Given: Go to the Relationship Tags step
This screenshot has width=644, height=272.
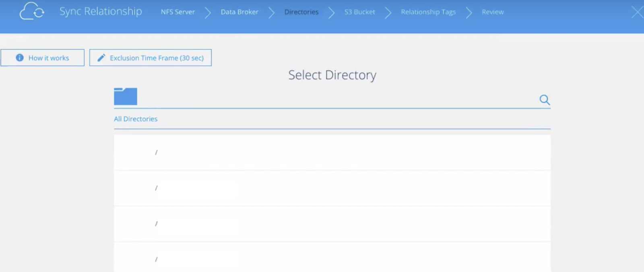Looking at the screenshot, I should (x=428, y=12).
